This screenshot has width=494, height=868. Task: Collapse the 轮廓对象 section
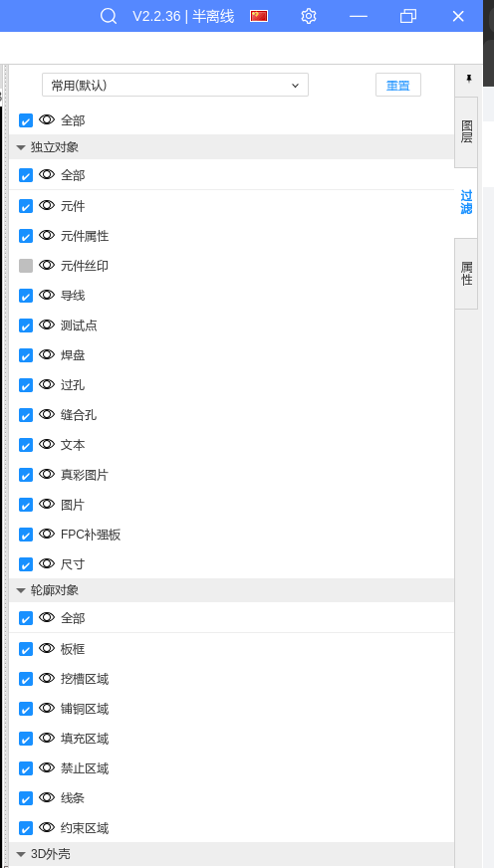[21, 590]
